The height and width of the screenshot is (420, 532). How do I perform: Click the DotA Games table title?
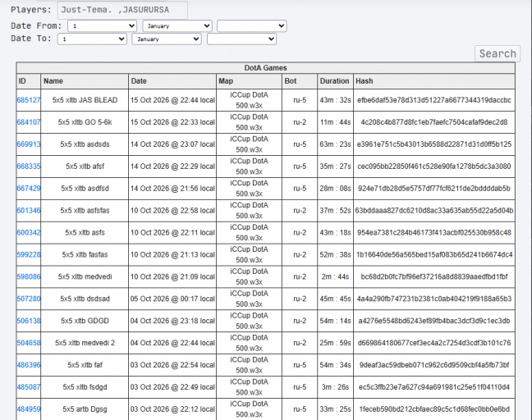tap(266, 68)
